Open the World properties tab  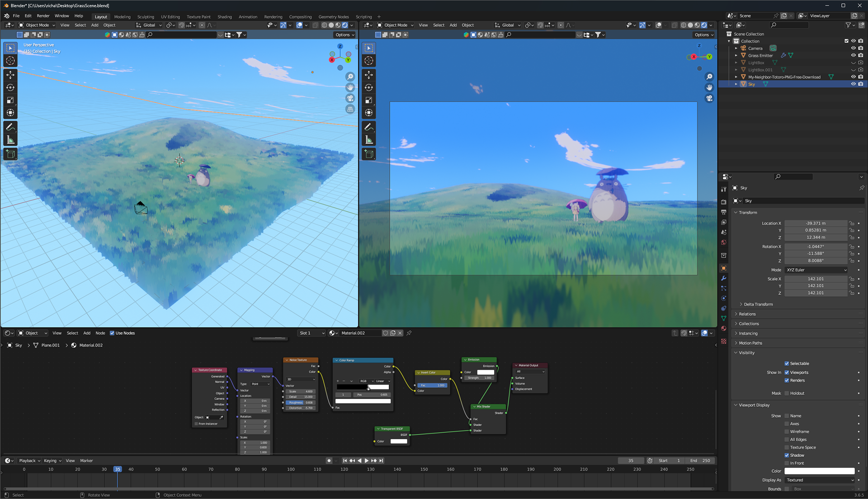(x=723, y=242)
